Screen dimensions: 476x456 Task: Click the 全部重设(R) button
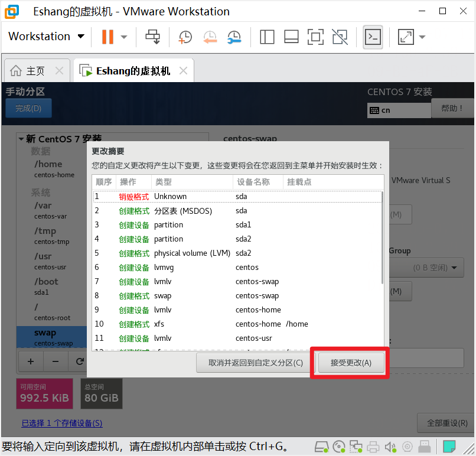tap(447, 423)
